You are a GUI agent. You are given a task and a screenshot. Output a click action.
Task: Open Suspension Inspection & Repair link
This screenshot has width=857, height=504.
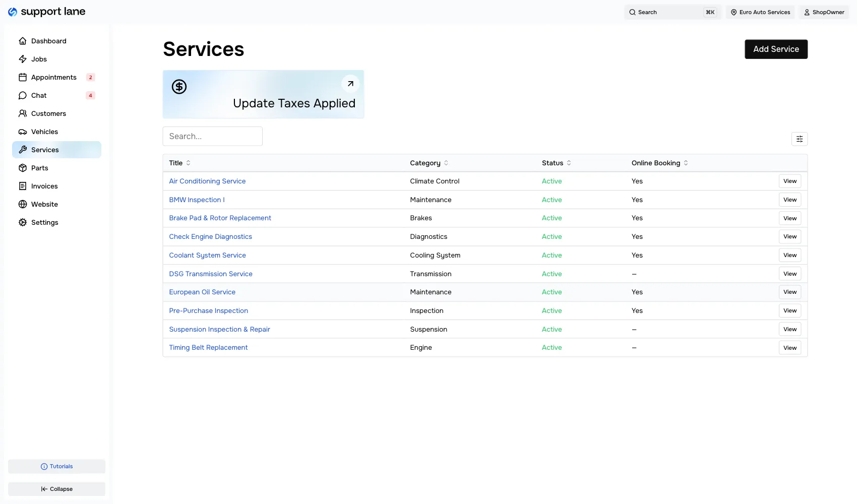[x=219, y=329]
